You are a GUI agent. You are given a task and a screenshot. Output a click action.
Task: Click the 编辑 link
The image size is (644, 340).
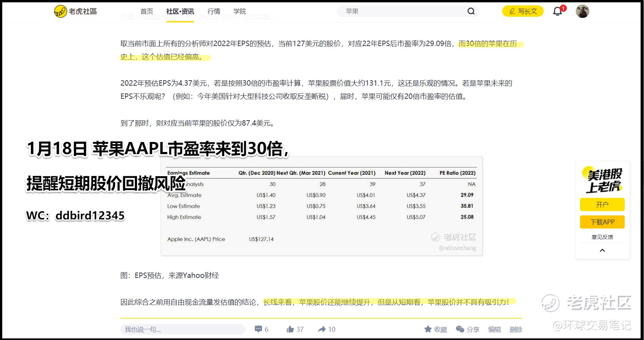tap(494, 329)
